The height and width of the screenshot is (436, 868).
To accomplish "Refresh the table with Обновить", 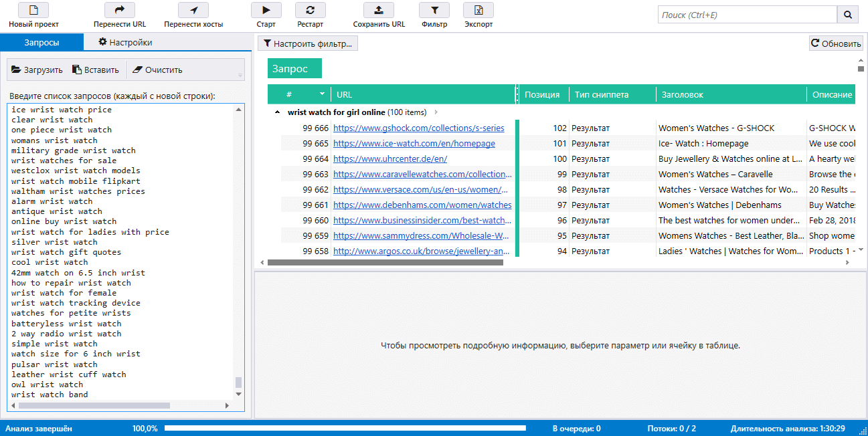I will (836, 43).
